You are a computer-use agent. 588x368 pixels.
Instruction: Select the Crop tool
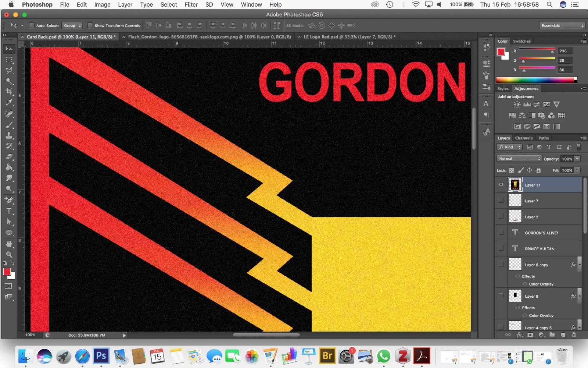point(9,92)
